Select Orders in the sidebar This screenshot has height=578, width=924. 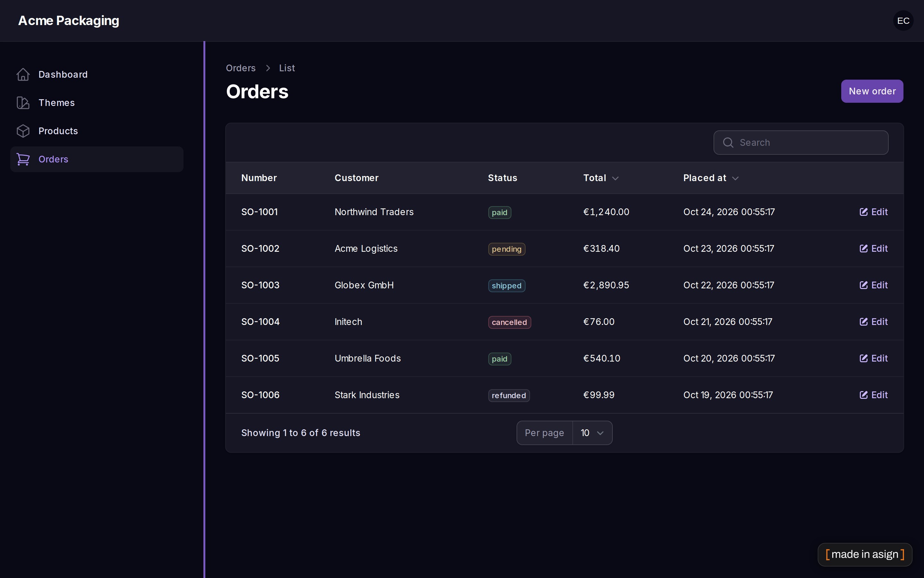[x=97, y=159]
